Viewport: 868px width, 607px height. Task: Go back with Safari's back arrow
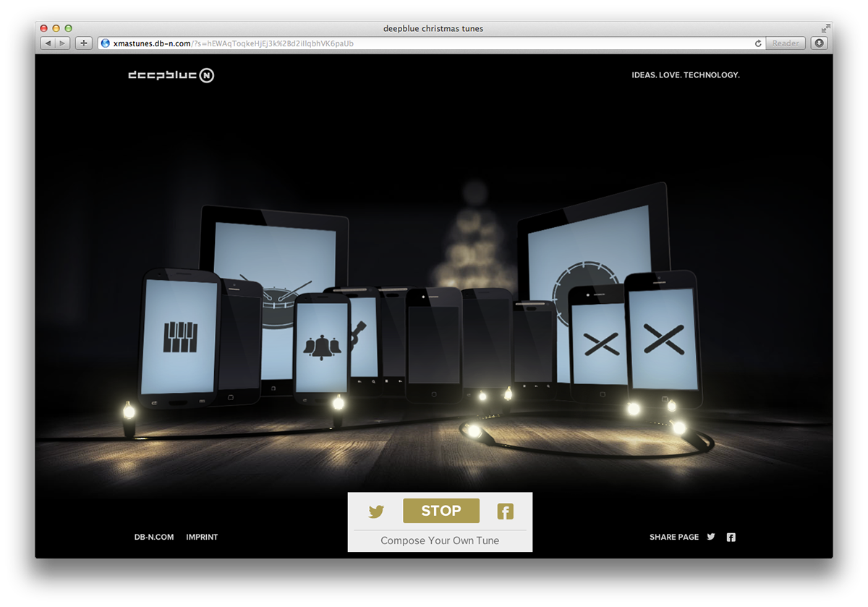(48, 43)
